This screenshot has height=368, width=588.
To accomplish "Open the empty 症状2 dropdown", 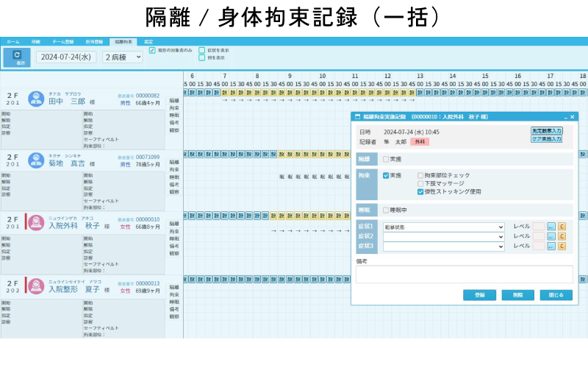I will pos(443,236).
